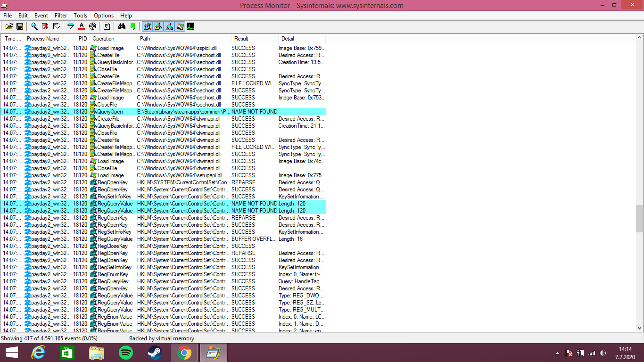Select the path ending in setupapi.dll
Image resolution: width=644 pixels, height=362 pixels.
179,175
